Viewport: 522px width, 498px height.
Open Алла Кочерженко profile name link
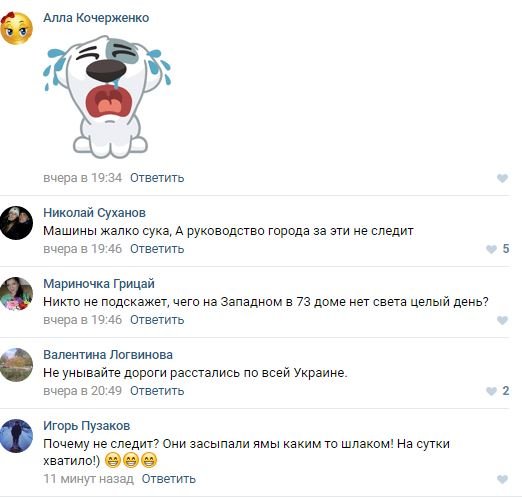point(96,18)
